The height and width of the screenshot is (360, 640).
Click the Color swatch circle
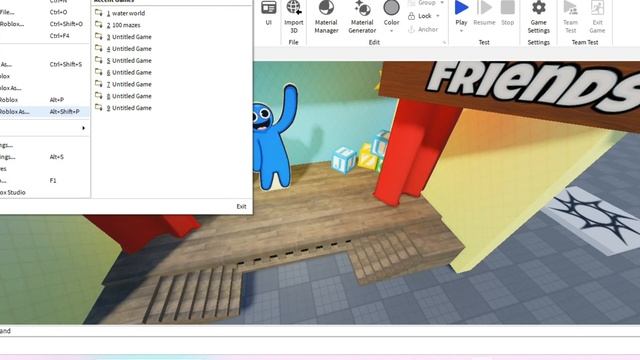point(391,8)
